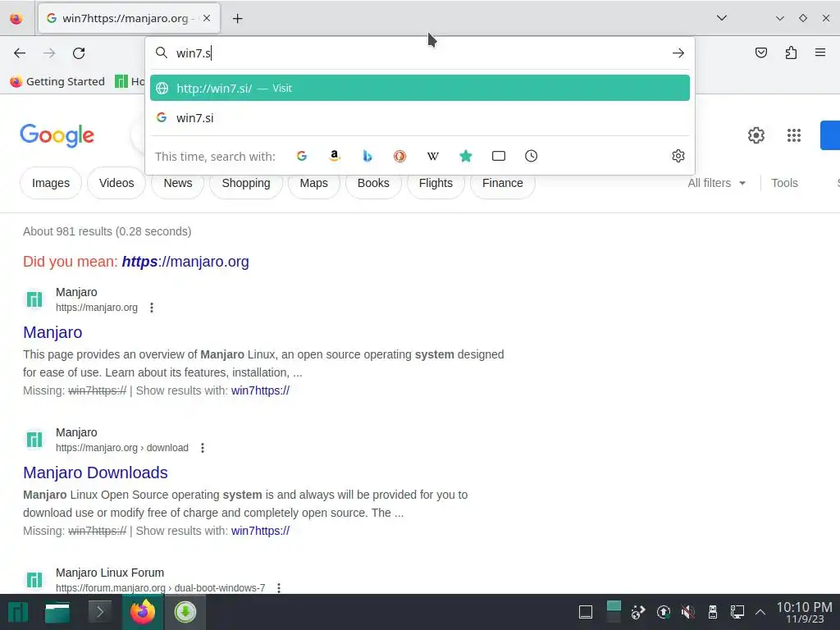The image size is (840, 630).
Task: Click the forward navigation arrow
Action: click(x=49, y=53)
